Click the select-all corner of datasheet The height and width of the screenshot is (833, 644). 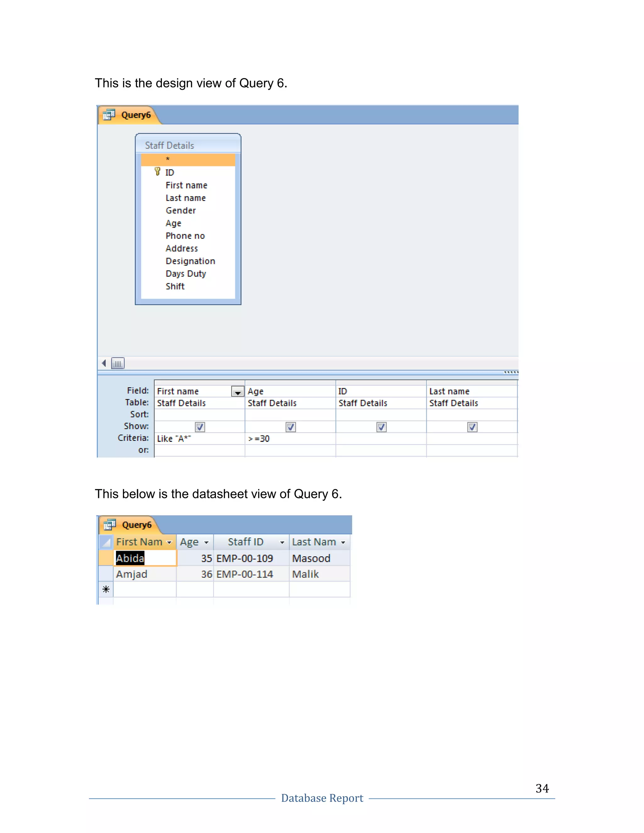106,542
